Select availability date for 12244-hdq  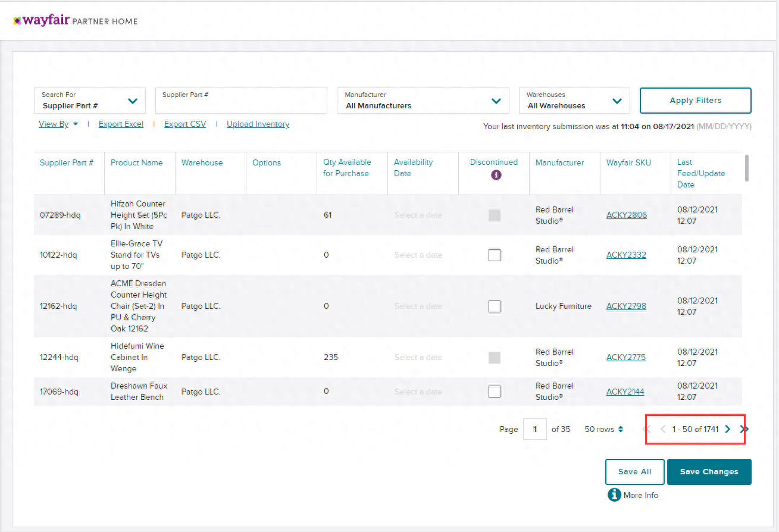[x=418, y=357]
